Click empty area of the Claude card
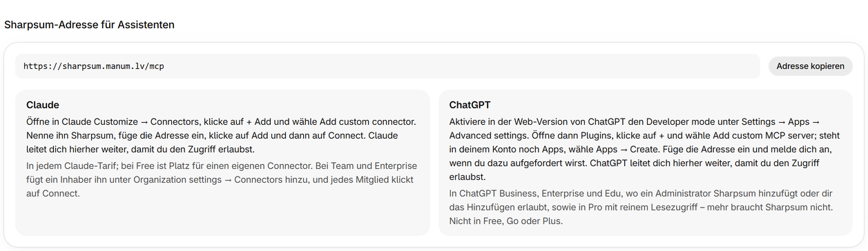The width and height of the screenshot is (868, 251). 222,218
